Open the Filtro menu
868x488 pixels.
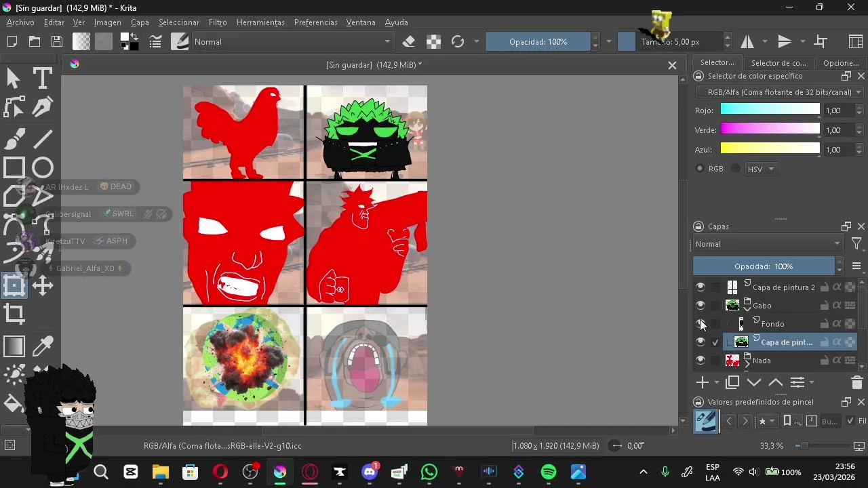click(218, 22)
